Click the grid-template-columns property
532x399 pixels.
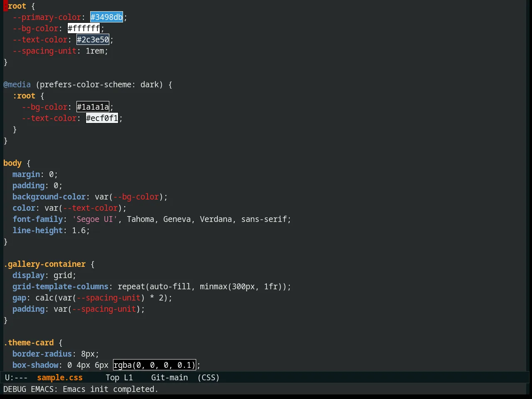[60, 286]
